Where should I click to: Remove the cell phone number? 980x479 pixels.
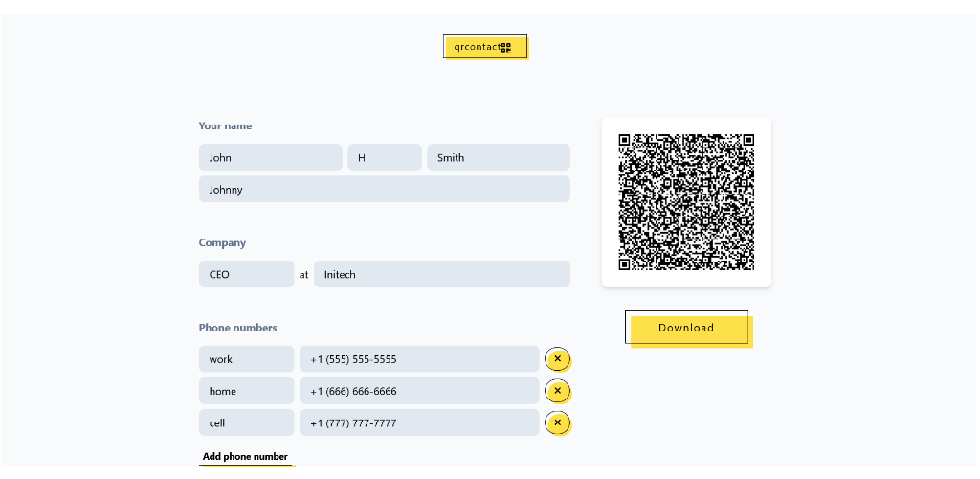point(558,423)
